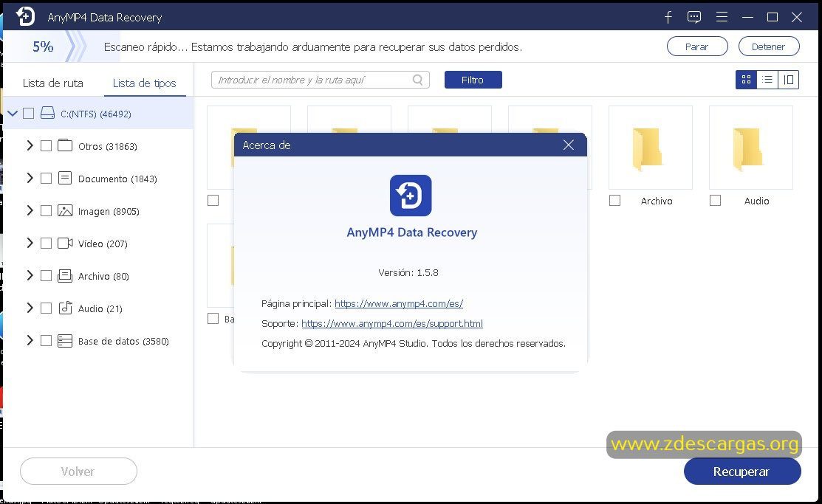Screen dimensions: 822x504
Task: Open the hamburger menu icon
Action: pyautogui.click(x=722, y=17)
